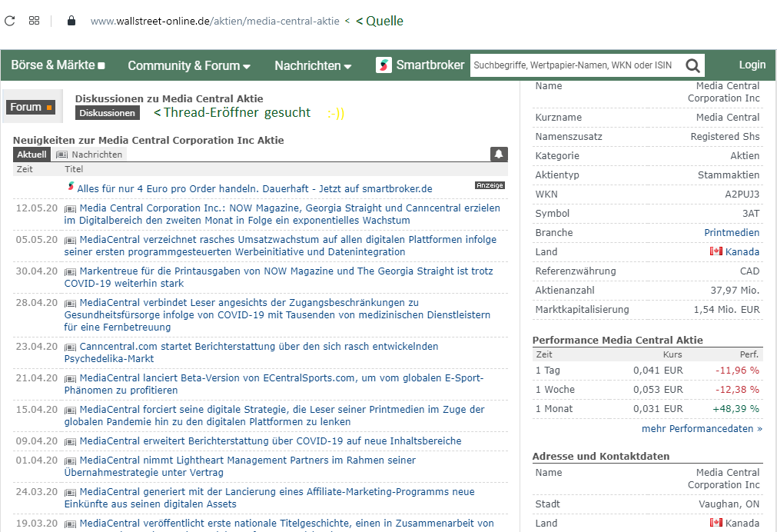Open article on forcierte digitale Strategie

point(274,415)
